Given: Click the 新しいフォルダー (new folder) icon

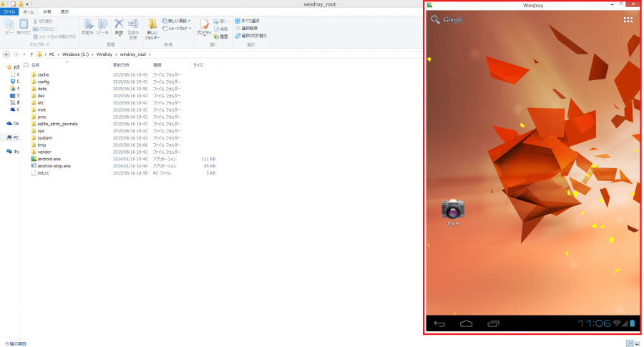Looking at the screenshot, I should click(152, 29).
